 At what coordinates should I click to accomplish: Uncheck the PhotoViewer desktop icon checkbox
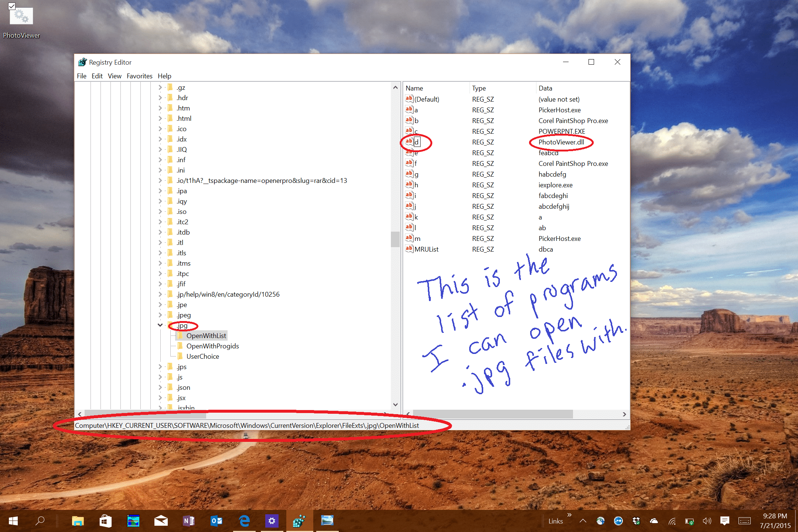coord(12,6)
